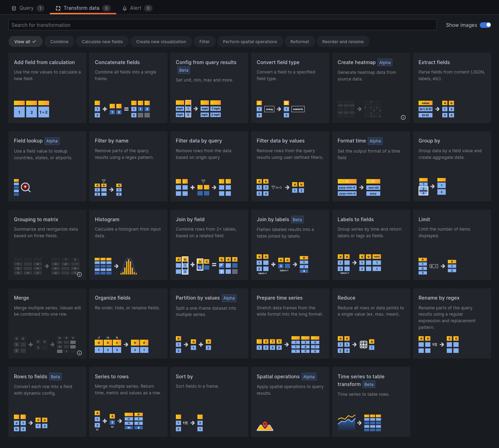Filter transformations by Combine category
This screenshot has height=448, width=499.
click(x=59, y=42)
